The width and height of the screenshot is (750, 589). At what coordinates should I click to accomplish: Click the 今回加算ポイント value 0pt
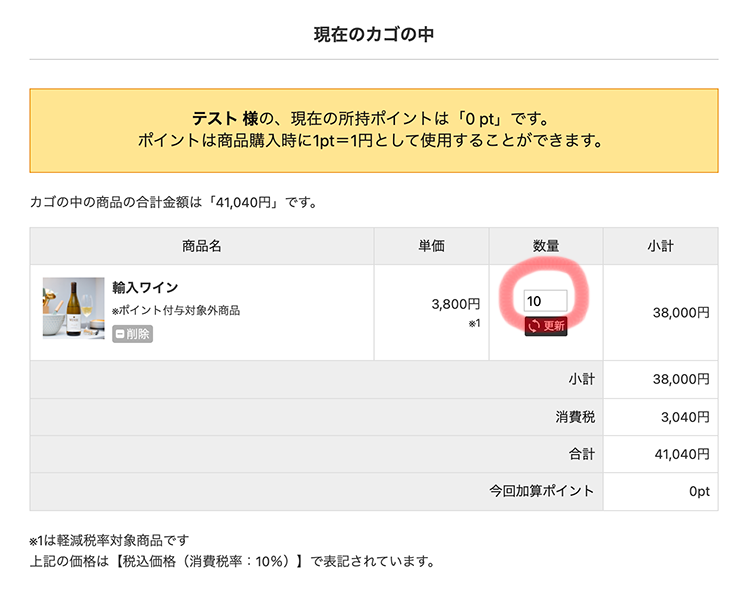698,491
